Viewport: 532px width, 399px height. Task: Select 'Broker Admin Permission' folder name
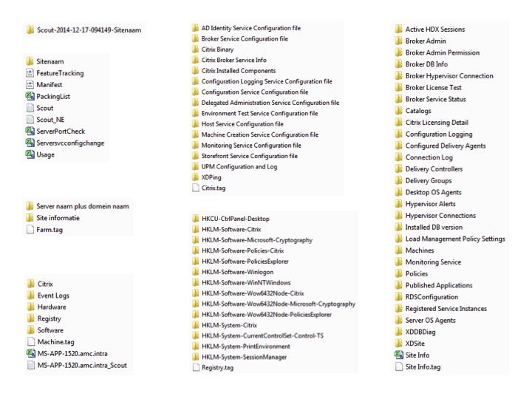pyautogui.click(x=443, y=52)
